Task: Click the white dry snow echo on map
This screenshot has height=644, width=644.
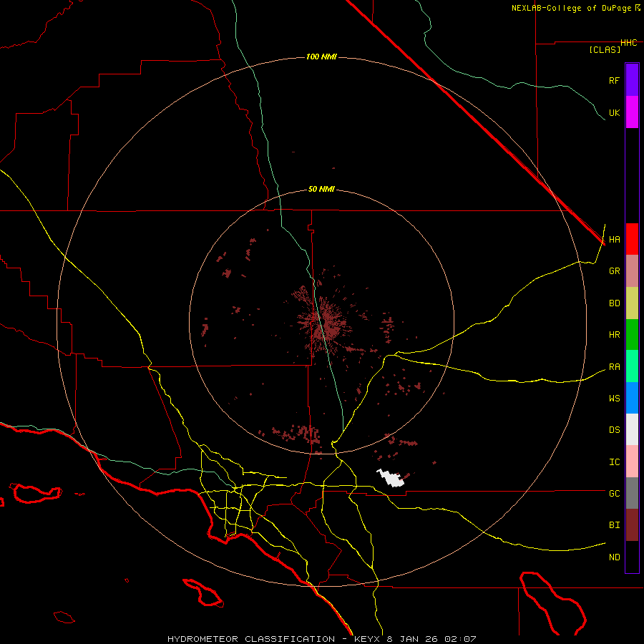Action: pyautogui.click(x=391, y=478)
